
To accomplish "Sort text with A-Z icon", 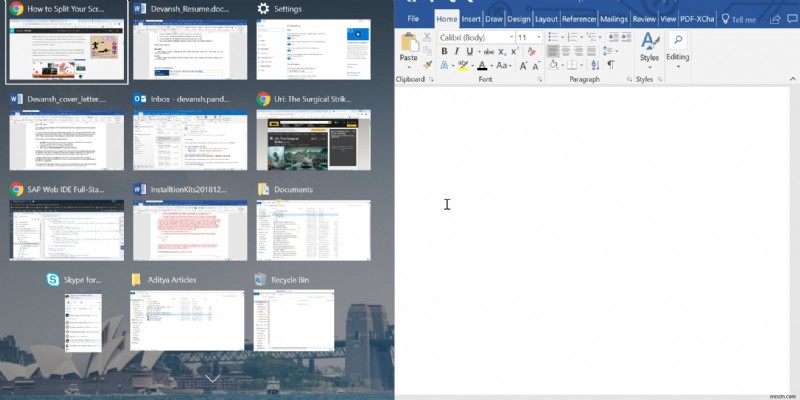I will [595, 65].
